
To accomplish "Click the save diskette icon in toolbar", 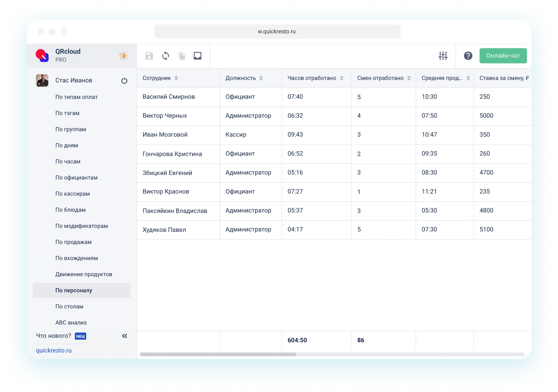I will 149,56.
